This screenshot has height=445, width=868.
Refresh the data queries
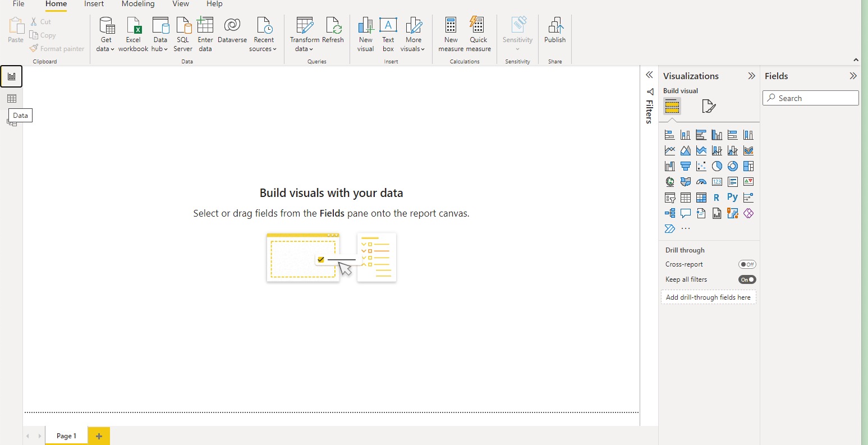(333, 31)
